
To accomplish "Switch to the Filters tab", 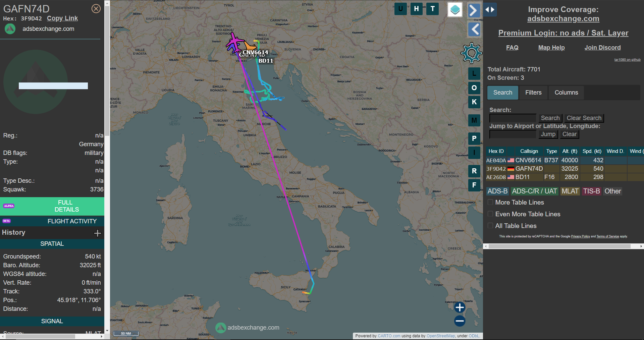I will point(533,93).
